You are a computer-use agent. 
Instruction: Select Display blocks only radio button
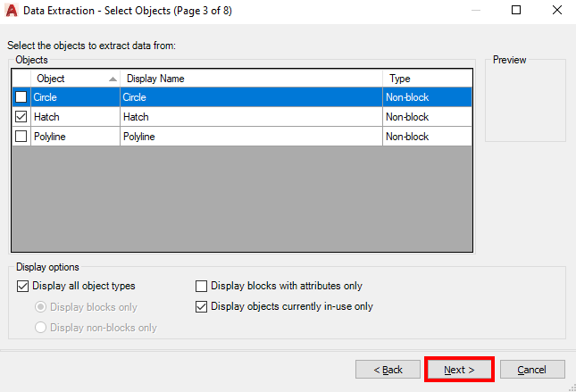40,307
